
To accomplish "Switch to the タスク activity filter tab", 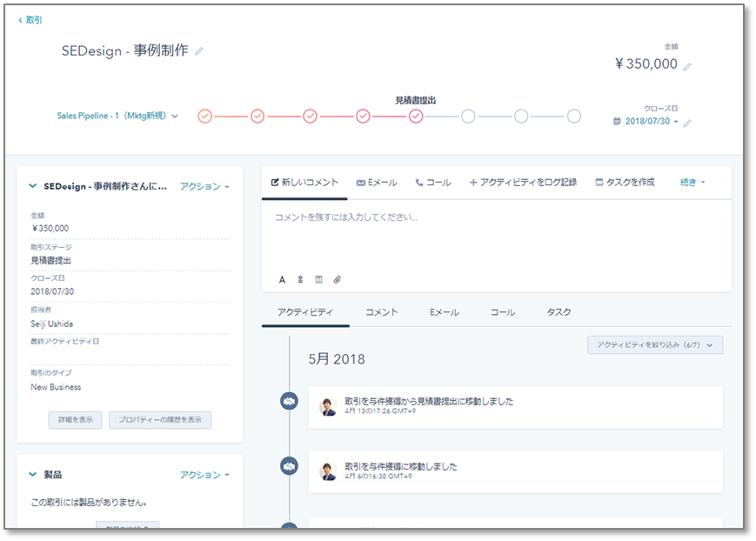I will coord(559,312).
